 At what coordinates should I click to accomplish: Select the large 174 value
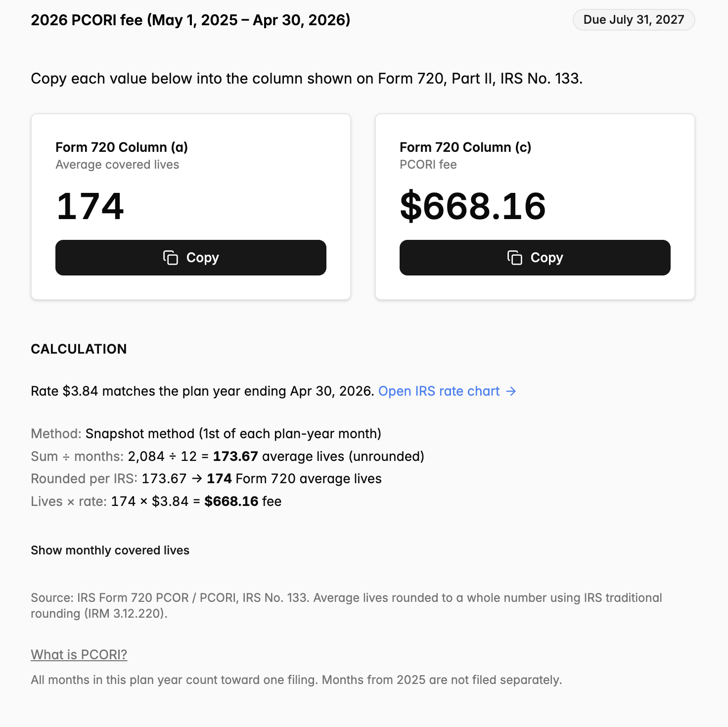[x=90, y=206]
